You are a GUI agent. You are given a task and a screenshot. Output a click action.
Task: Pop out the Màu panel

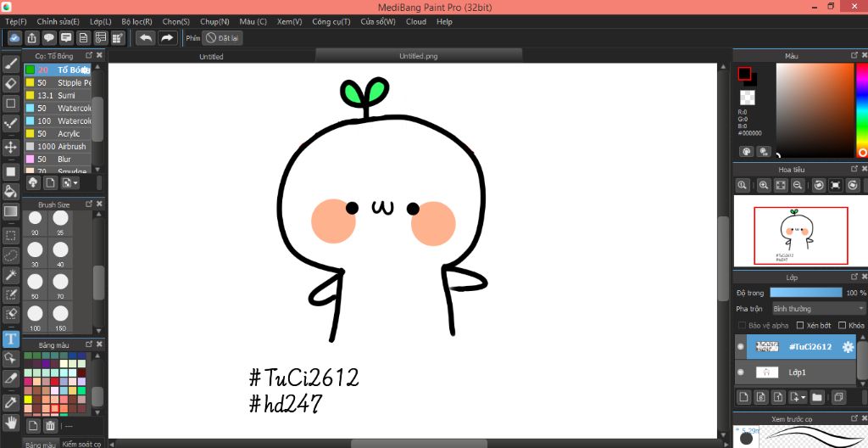[854, 55]
